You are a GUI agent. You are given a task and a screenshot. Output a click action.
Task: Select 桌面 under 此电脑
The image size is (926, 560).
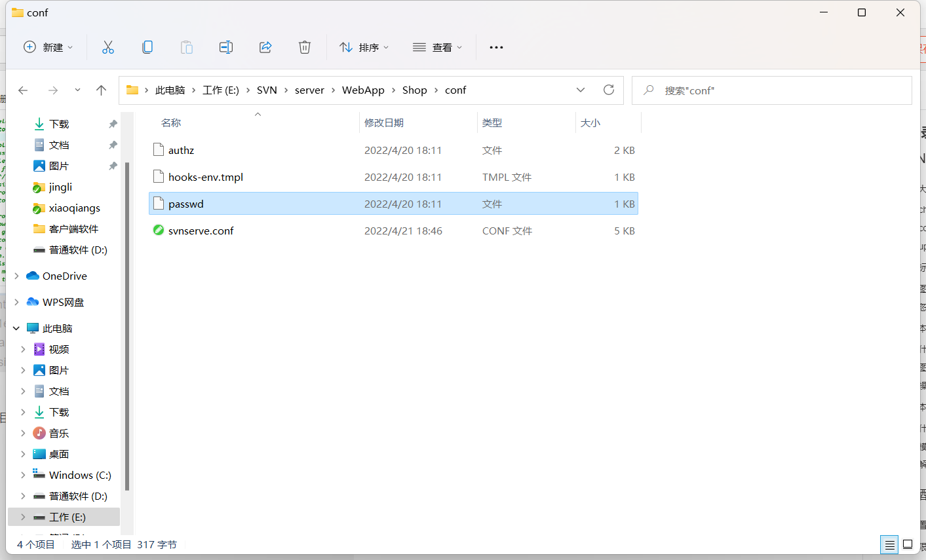pyautogui.click(x=58, y=454)
